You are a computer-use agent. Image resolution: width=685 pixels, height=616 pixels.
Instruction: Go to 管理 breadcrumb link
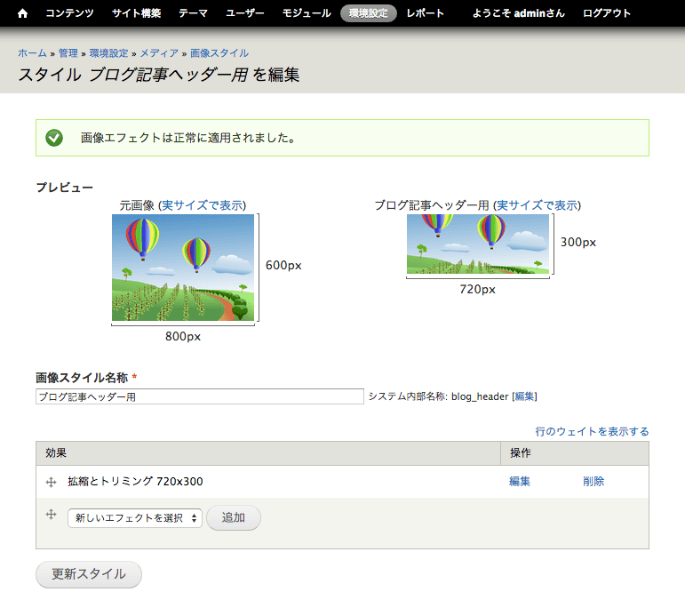tap(68, 53)
